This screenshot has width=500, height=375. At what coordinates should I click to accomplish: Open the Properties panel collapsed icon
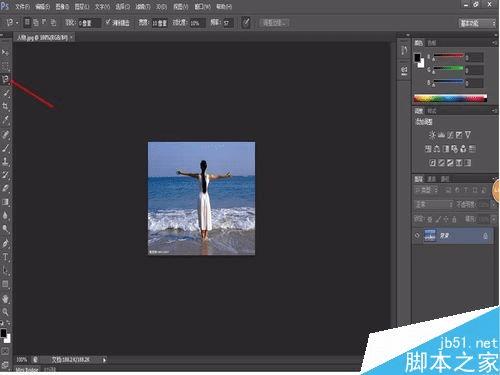pos(404,70)
